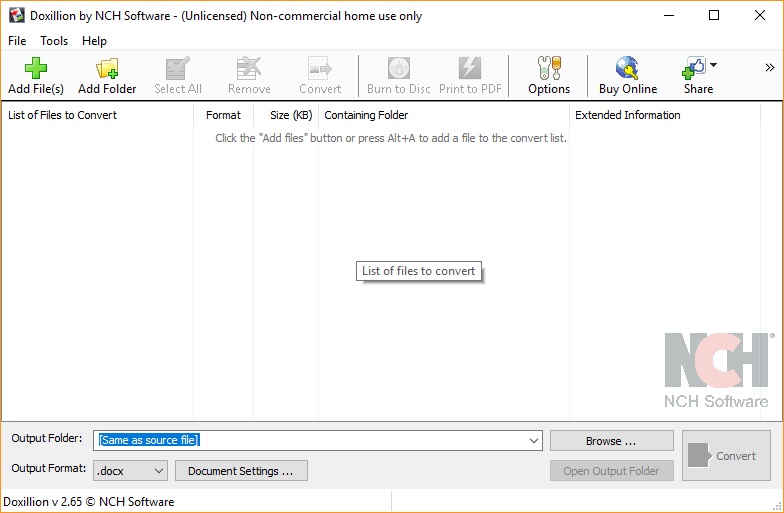The height and width of the screenshot is (513, 784).
Task: Click the Convert icon in the toolbar
Action: coord(320,68)
